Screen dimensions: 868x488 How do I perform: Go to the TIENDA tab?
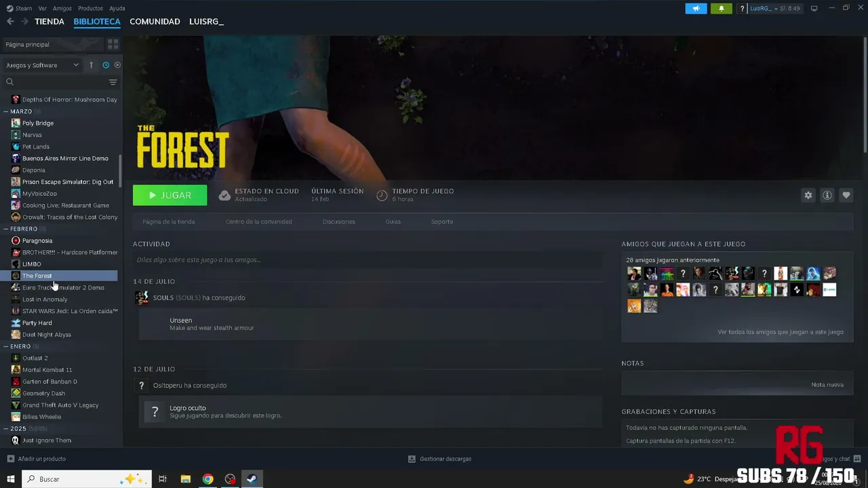tap(50, 22)
